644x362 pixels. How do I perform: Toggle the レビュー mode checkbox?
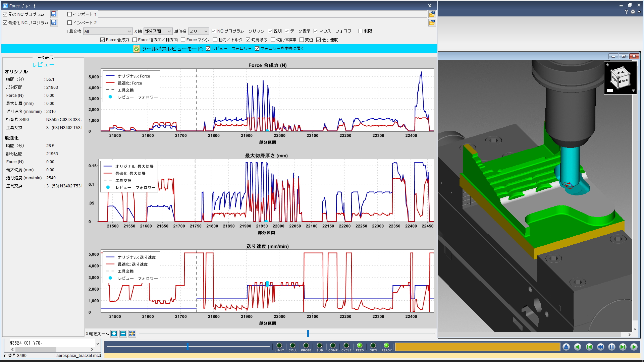point(208,48)
